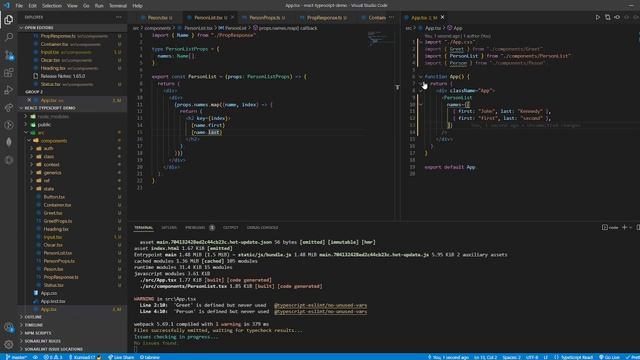Viewport: 640px width, 360px height.
Task: Switch to the OUTPUT panel tab
Action: [x=230, y=227]
